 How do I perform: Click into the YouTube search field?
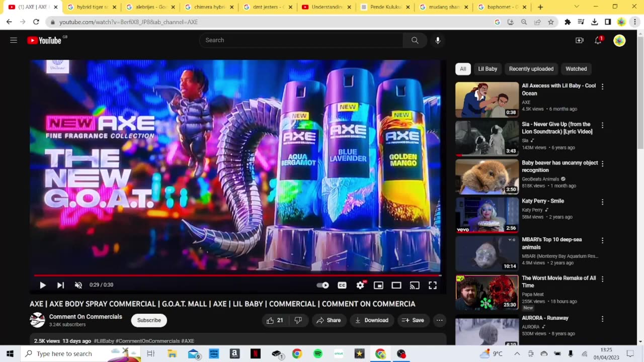click(301, 40)
